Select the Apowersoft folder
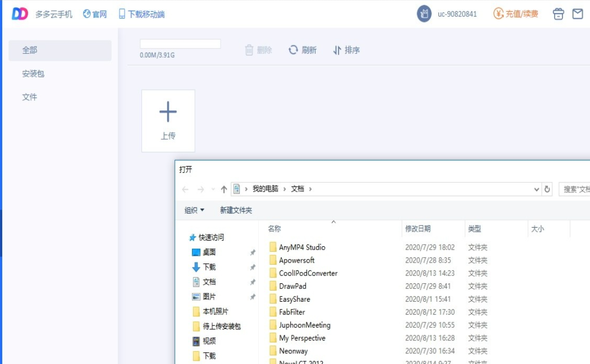The image size is (590, 364). tap(296, 260)
